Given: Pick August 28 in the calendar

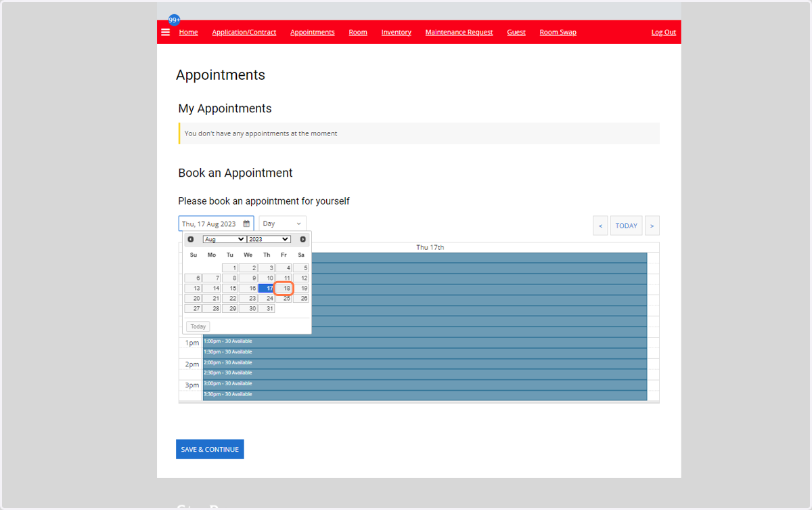Looking at the screenshot, I should (x=212, y=308).
